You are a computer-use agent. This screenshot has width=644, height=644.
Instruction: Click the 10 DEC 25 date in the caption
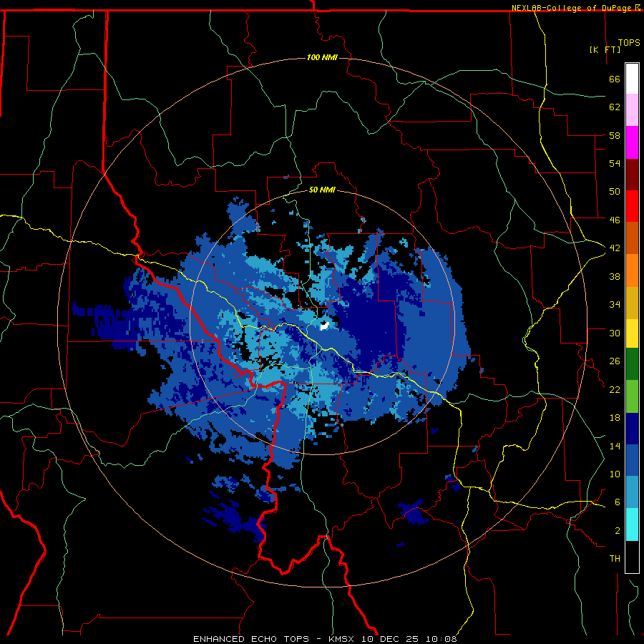tap(390, 639)
